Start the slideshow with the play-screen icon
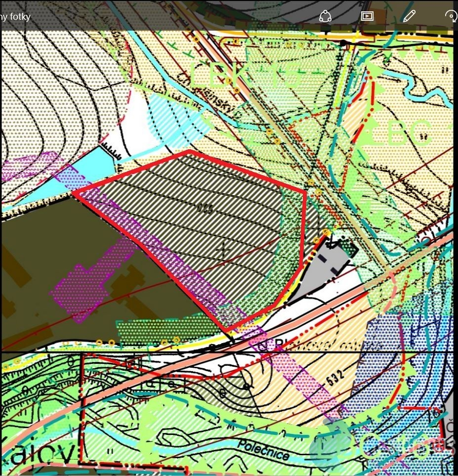 367,16
